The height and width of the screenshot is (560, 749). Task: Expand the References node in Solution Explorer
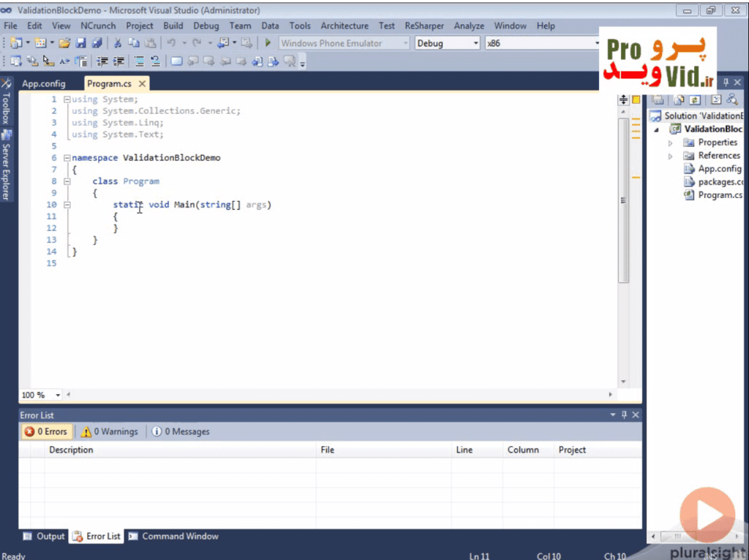[x=670, y=156]
